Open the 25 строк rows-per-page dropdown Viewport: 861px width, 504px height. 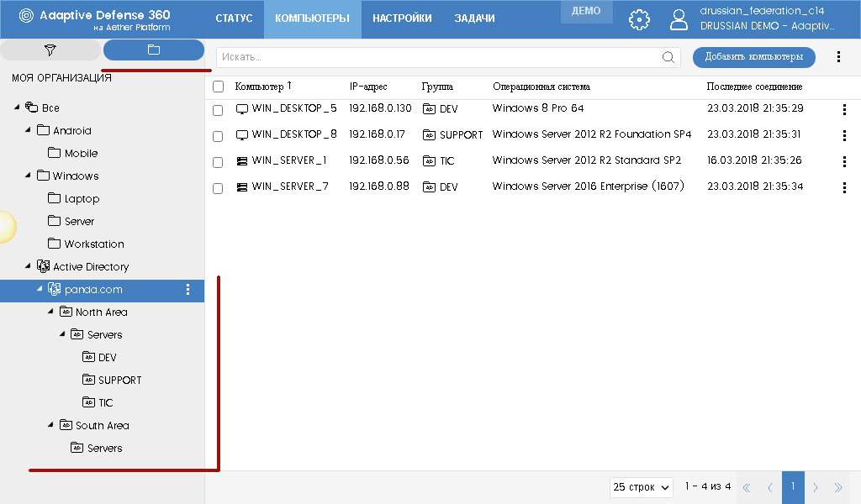coord(641,487)
